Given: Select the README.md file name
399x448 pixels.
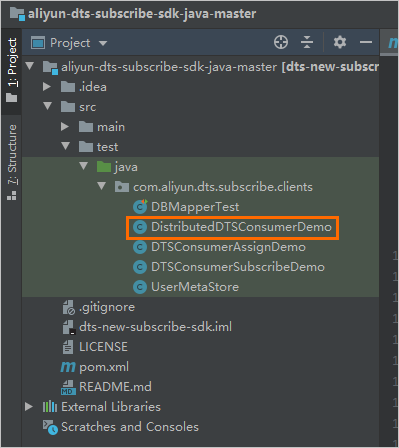Looking at the screenshot, I should pos(115,387).
